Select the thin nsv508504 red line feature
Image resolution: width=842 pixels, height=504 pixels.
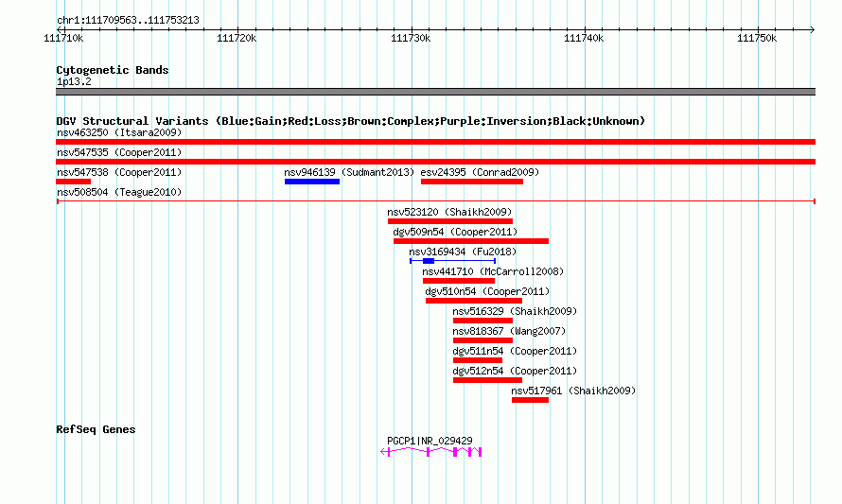[x=436, y=201]
